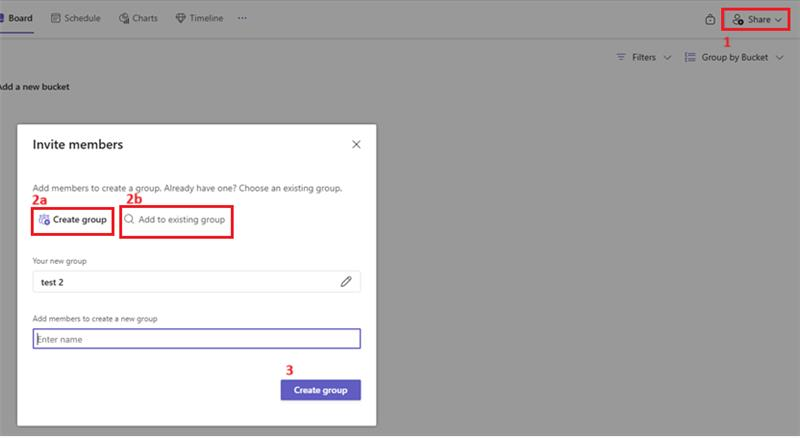The height and width of the screenshot is (438, 800).
Task: Click the test 2 group name field
Action: point(196,282)
